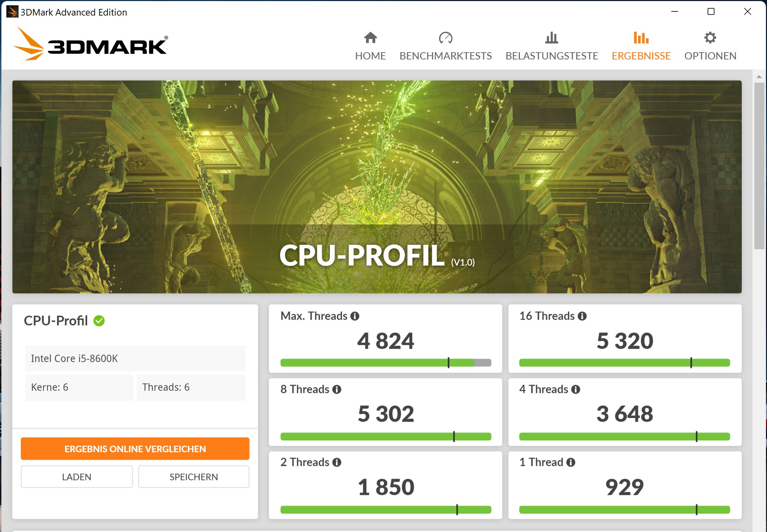This screenshot has width=767, height=532.
Task: Click the vertical scrollbar thumb
Action: tap(759, 166)
